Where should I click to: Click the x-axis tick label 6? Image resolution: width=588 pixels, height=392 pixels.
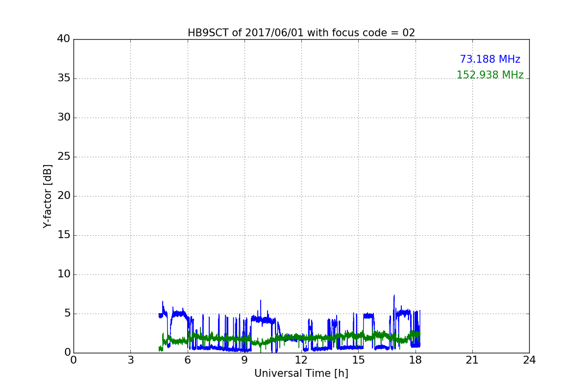click(x=188, y=360)
